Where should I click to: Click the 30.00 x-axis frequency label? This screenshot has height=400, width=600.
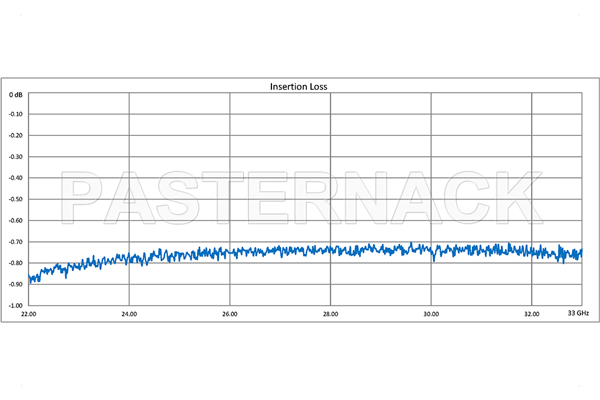coord(430,313)
